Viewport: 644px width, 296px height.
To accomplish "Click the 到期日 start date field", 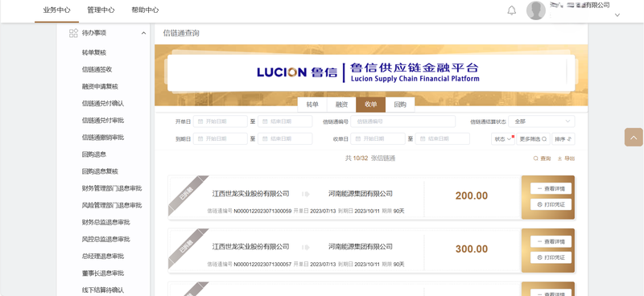I will click(x=220, y=139).
